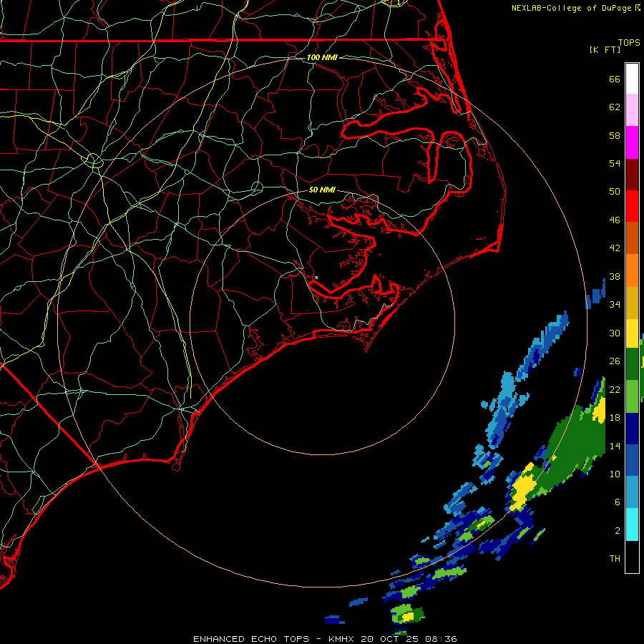Click the 38 legend value
The width and height of the screenshot is (644, 644).
pyautogui.click(x=615, y=276)
